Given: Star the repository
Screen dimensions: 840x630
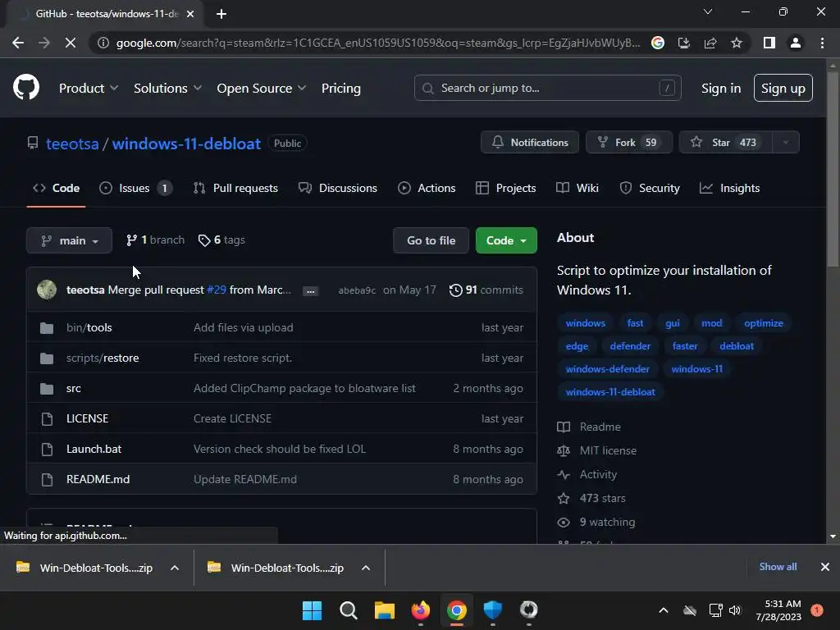Looking at the screenshot, I should pos(725,143).
